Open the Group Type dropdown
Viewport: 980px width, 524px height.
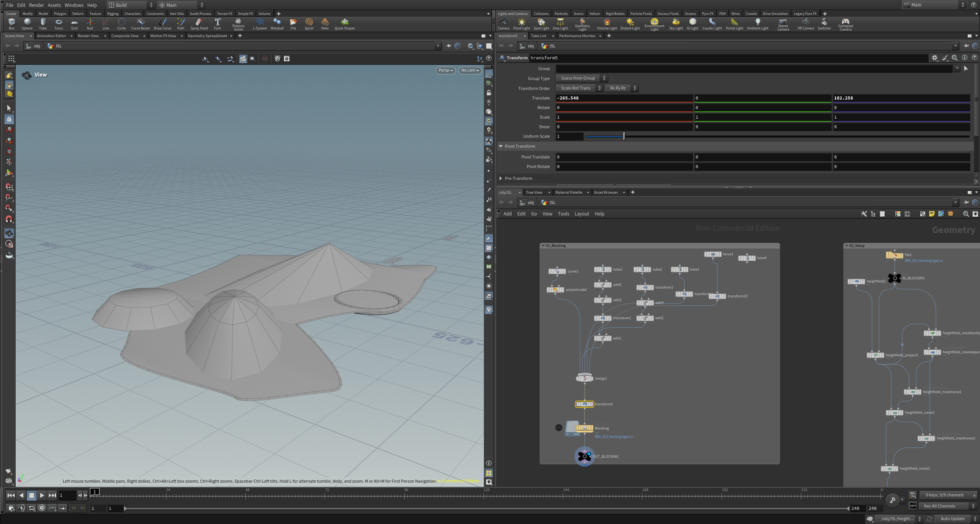pyautogui.click(x=581, y=78)
